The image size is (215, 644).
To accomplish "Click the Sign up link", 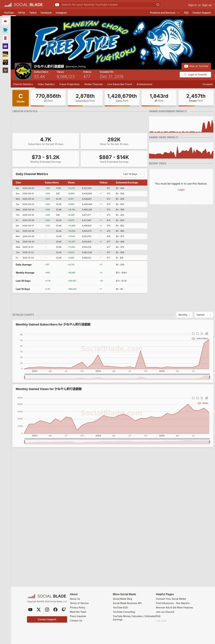I will [x=207, y=5].
